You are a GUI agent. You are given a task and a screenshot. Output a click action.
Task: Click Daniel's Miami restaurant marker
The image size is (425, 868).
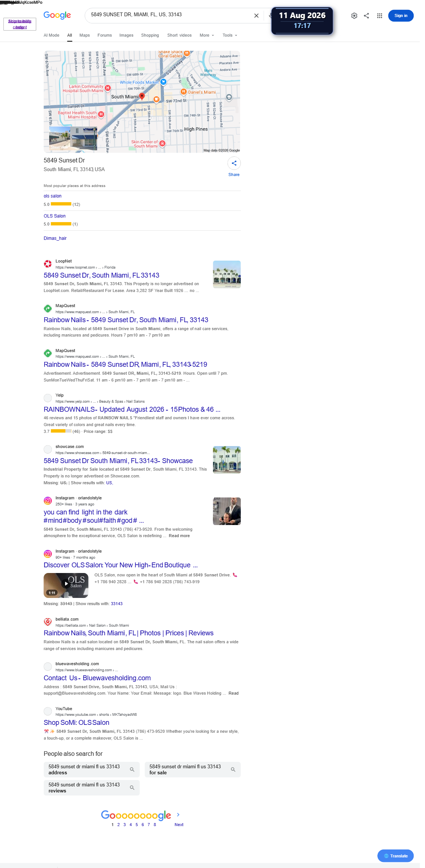pyautogui.click(x=183, y=92)
